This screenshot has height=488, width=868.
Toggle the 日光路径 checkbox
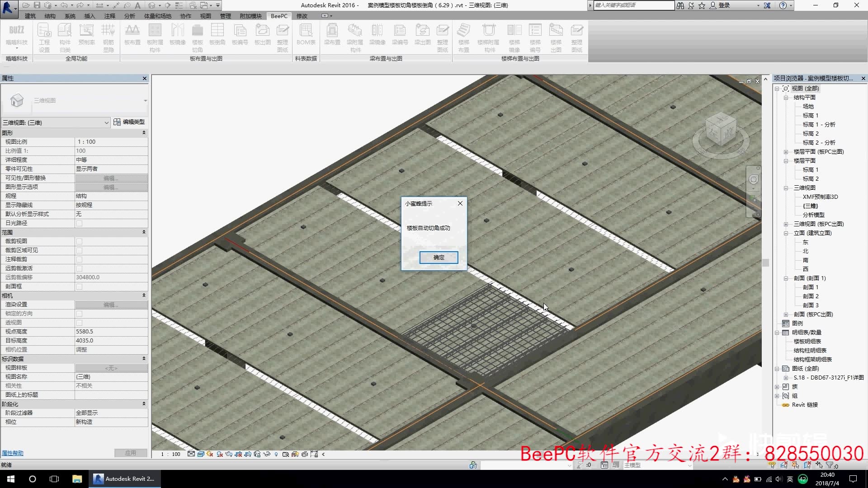(80, 223)
